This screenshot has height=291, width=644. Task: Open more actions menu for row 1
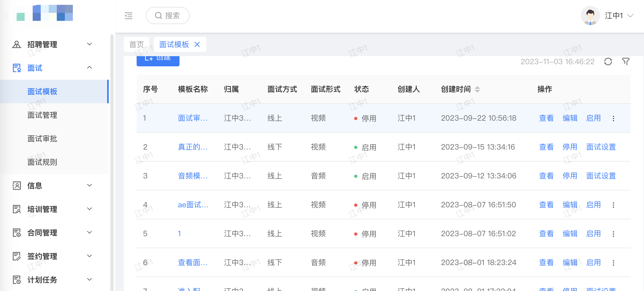tap(613, 118)
